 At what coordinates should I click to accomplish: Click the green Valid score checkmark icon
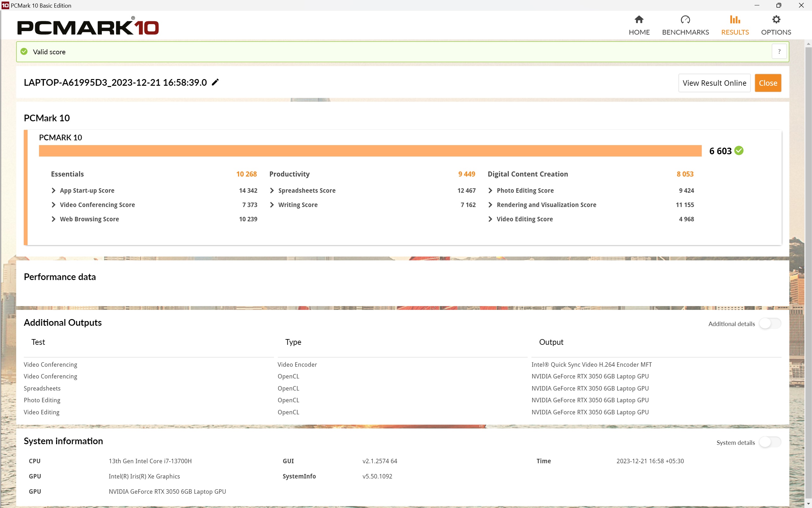[24, 51]
